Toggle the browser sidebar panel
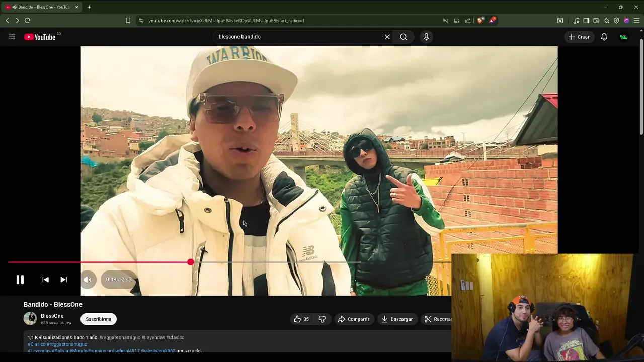 tap(587, 21)
